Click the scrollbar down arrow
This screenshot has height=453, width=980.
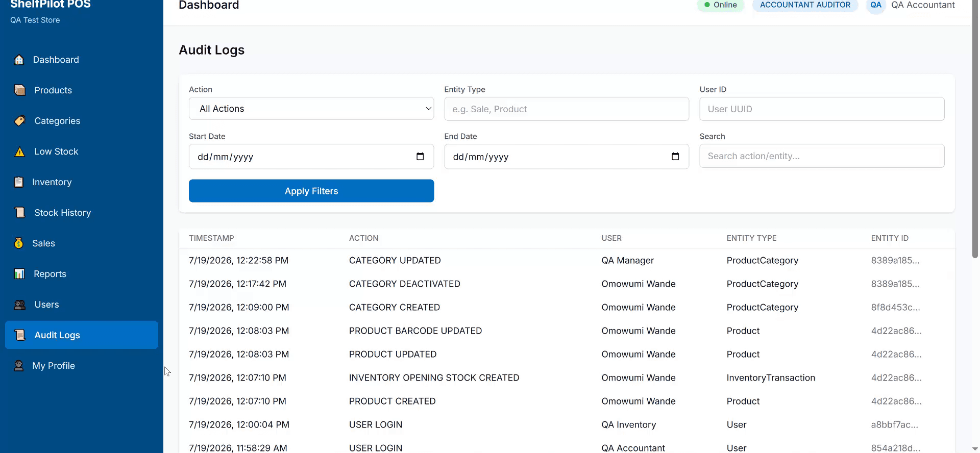pos(975,449)
